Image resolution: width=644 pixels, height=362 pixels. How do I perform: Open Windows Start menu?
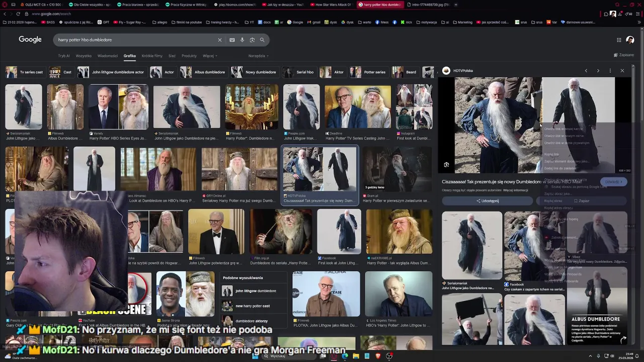(x=255, y=356)
